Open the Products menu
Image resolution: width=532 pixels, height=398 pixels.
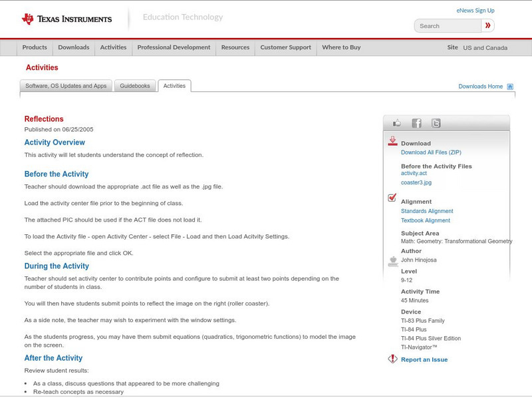(35, 48)
